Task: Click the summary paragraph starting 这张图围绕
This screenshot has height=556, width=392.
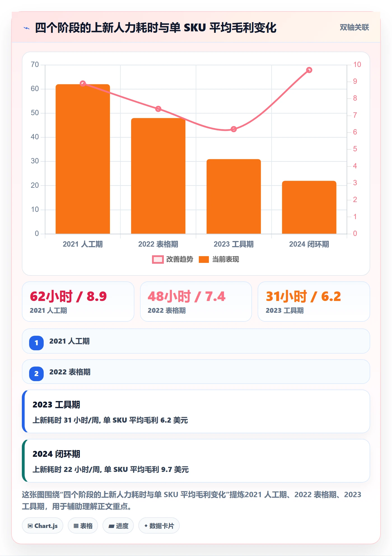Action: pyautogui.click(x=192, y=501)
